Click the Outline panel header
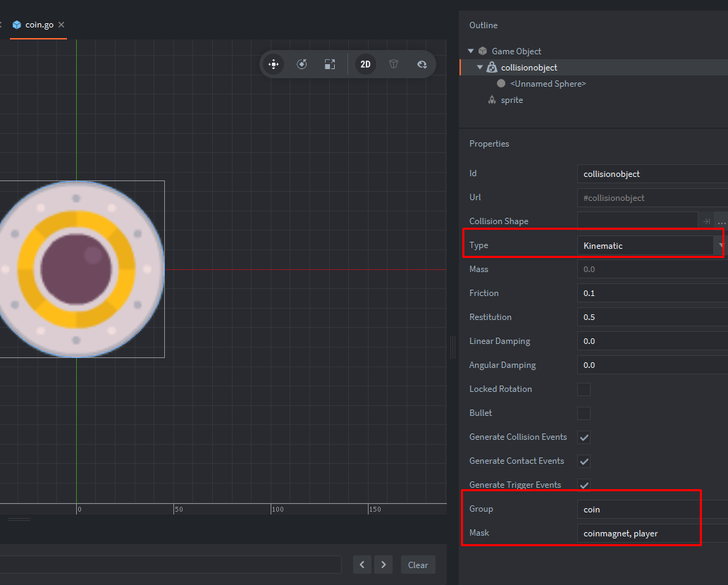 tap(483, 25)
